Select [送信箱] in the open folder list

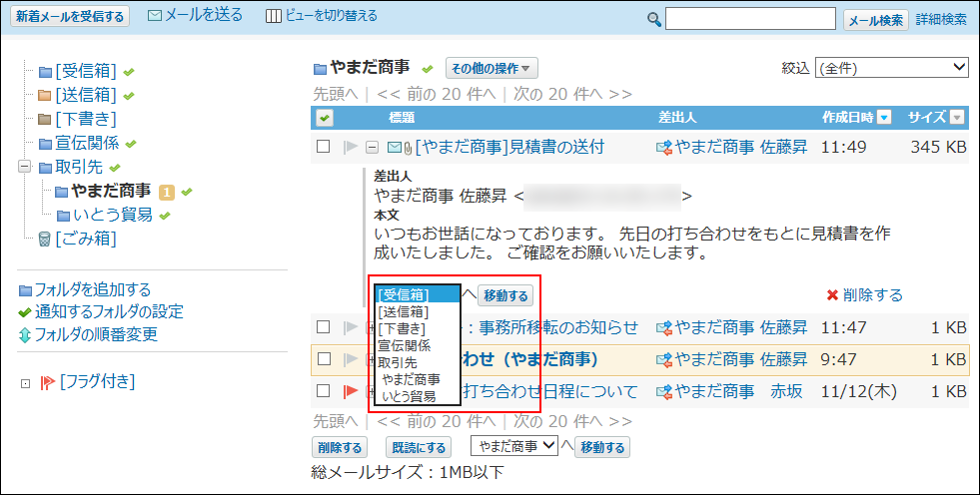[418, 311]
